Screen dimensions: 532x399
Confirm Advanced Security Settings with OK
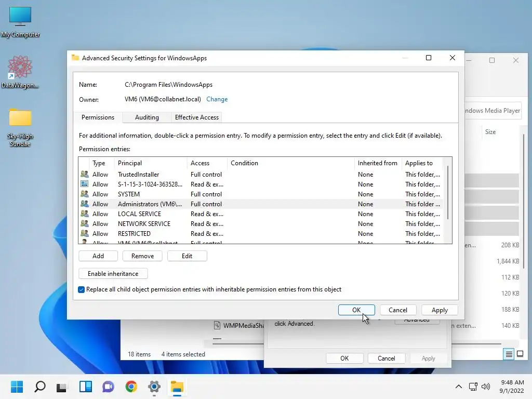(356, 310)
